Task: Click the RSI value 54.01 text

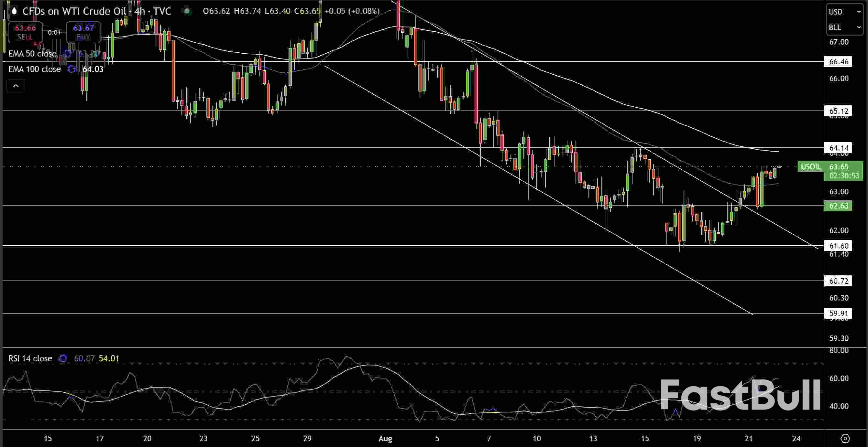Action: [108, 358]
